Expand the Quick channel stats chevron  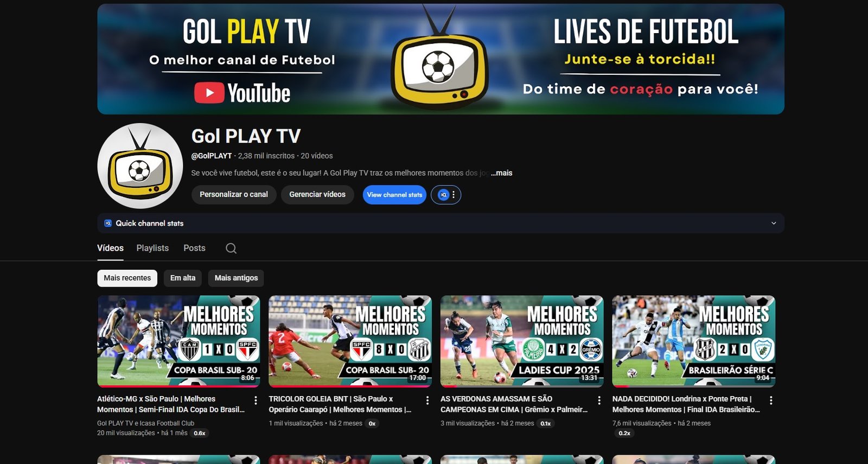coord(774,223)
